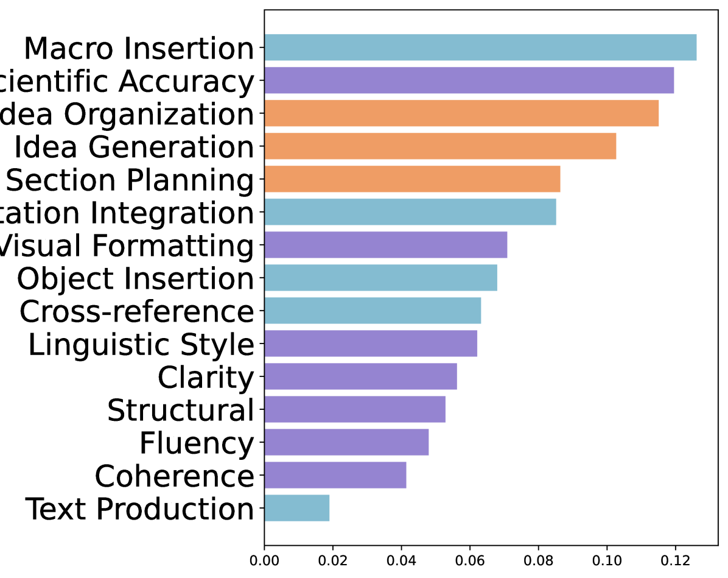Click the Fluency bar

coord(346,442)
